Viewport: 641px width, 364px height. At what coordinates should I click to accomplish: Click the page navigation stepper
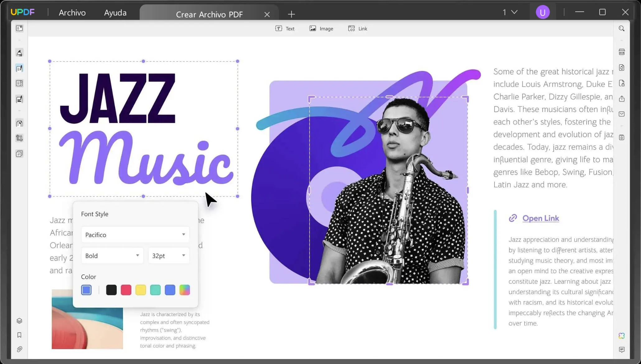coord(509,12)
